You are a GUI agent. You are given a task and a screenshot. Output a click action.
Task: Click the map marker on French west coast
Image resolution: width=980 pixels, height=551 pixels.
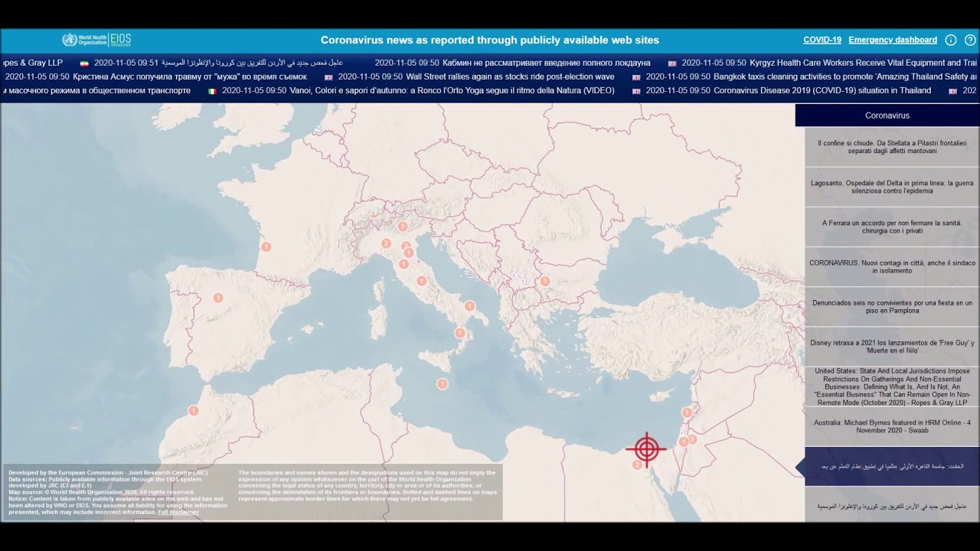[x=266, y=246]
